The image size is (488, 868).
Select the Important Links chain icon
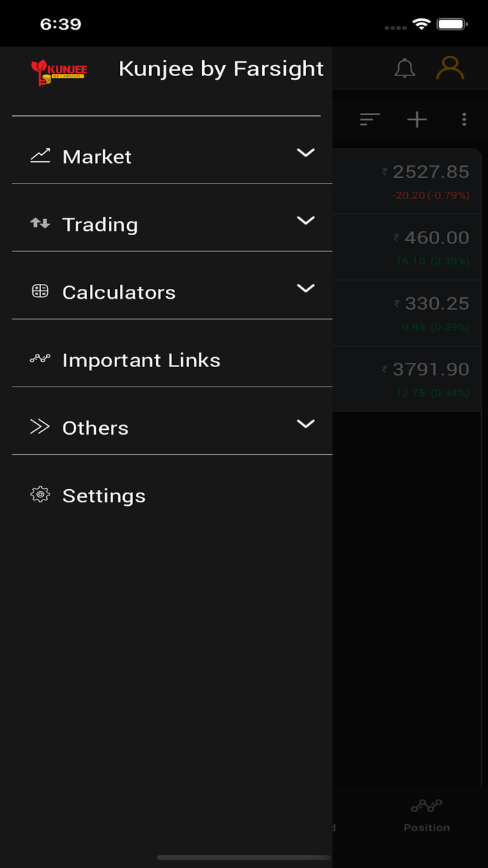tap(40, 359)
